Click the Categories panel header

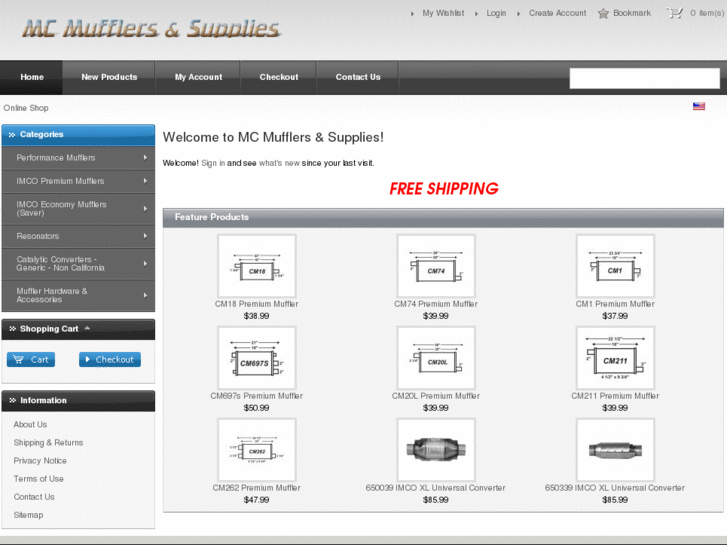tap(78, 135)
